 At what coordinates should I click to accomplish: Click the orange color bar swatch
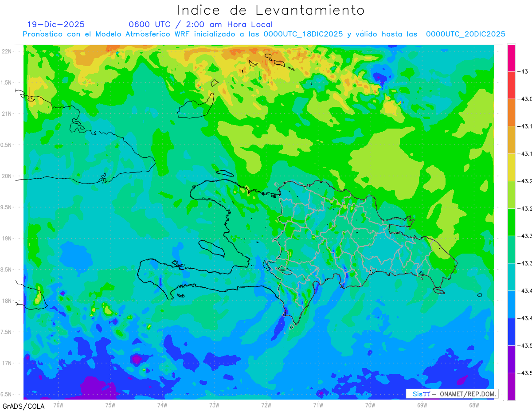[511, 113]
